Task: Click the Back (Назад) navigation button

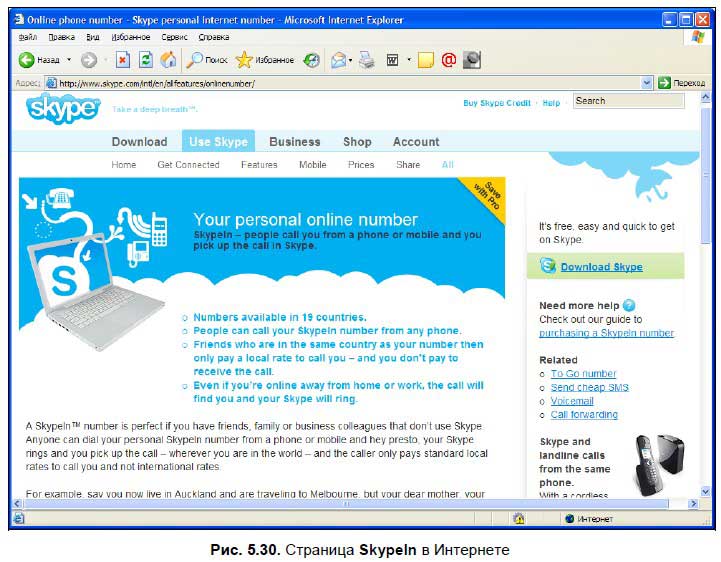Action: coord(40,60)
